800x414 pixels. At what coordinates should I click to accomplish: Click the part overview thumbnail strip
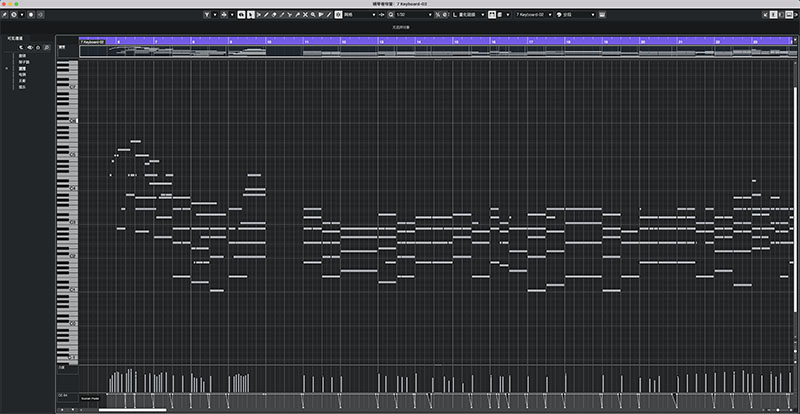[436, 51]
